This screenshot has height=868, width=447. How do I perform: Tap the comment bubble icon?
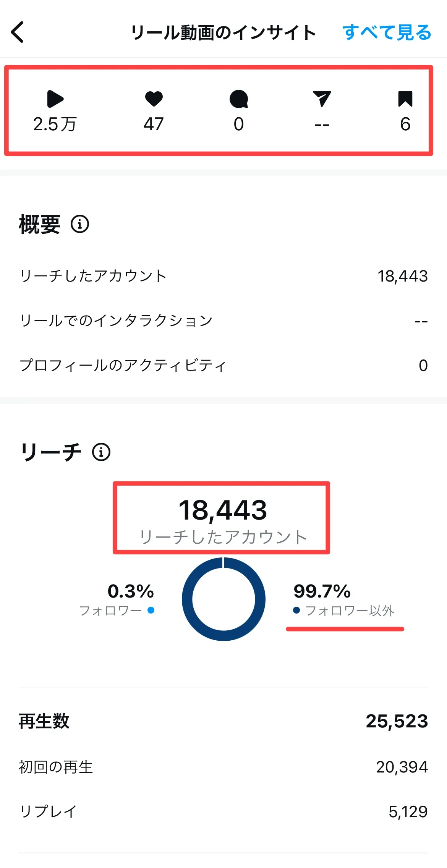pyautogui.click(x=239, y=99)
